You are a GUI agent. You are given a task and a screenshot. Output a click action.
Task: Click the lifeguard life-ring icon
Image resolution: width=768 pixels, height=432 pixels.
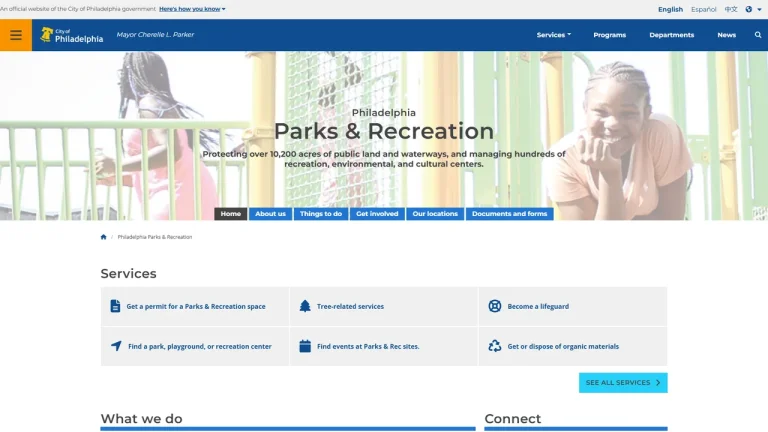click(x=495, y=306)
